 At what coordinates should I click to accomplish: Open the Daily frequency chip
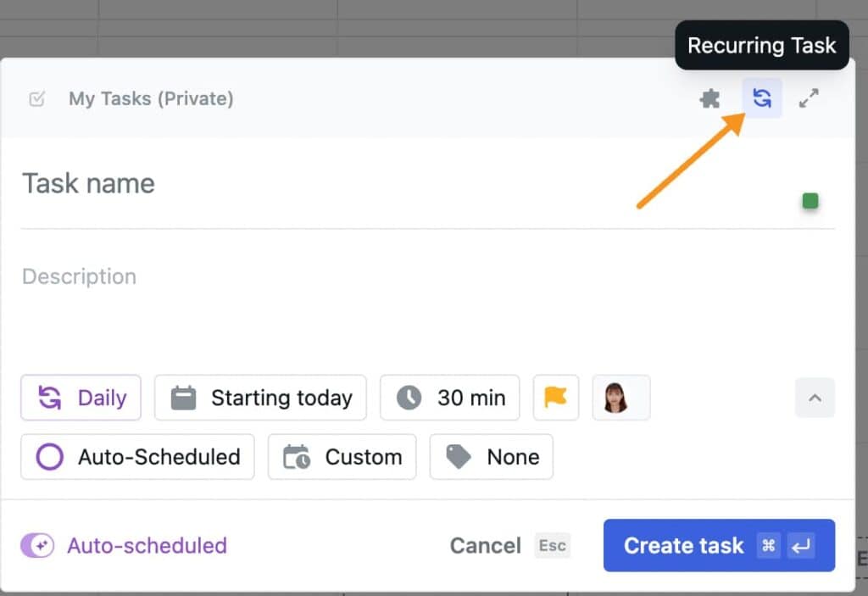pos(81,398)
